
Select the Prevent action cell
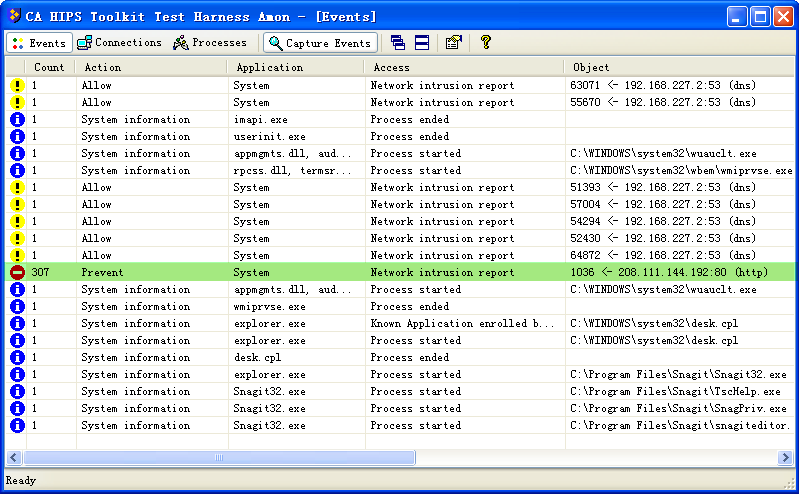tap(102, 272)
